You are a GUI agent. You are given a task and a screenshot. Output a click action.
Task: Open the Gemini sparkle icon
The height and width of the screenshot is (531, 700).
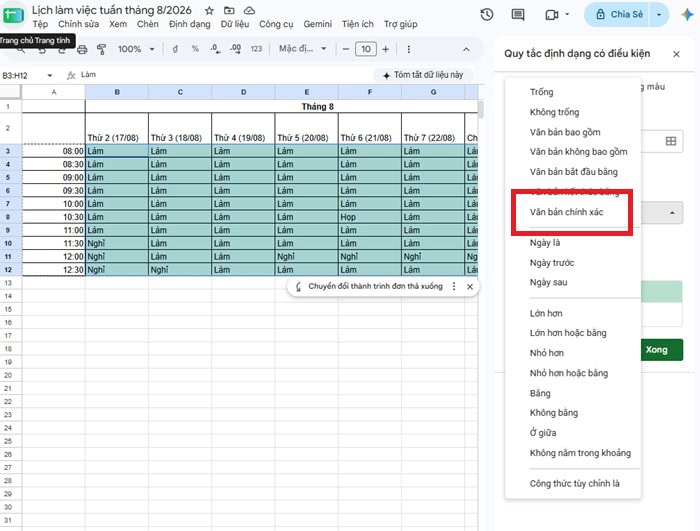(x=687, y=15)
